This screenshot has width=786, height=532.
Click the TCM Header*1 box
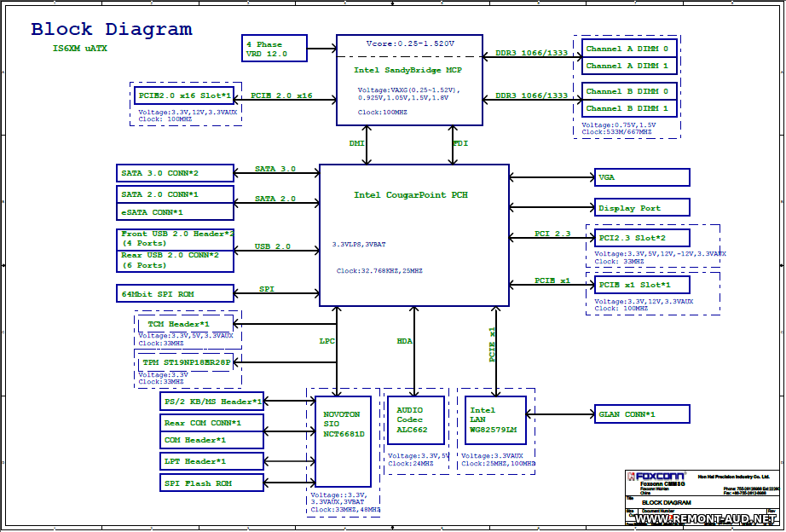pos(185,324)
